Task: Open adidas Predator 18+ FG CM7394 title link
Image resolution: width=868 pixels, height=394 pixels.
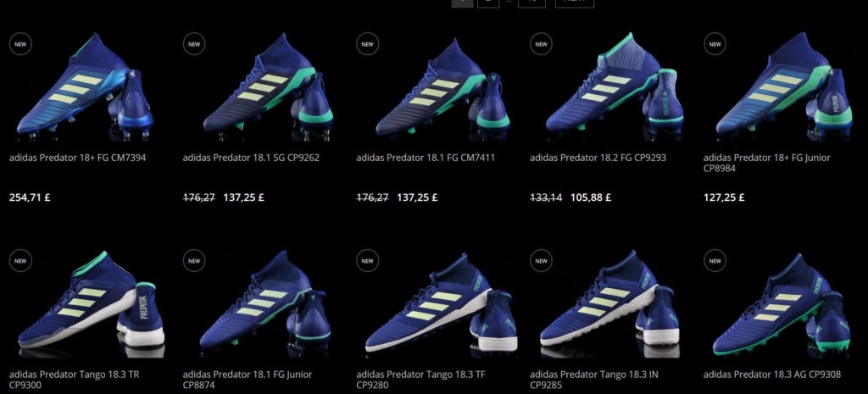Action: click(x=77, y=158)
